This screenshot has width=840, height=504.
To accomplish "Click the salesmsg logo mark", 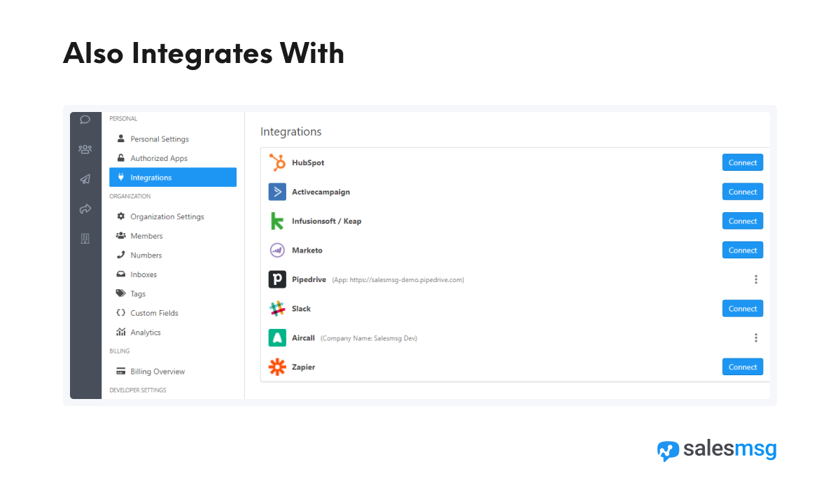I will [668, 450].
